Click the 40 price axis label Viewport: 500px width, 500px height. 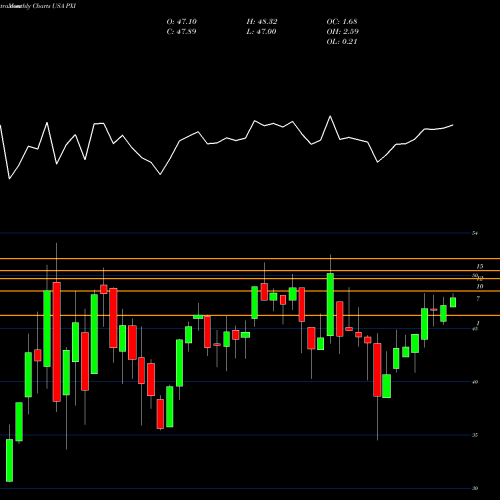click(x=475, y=382)
